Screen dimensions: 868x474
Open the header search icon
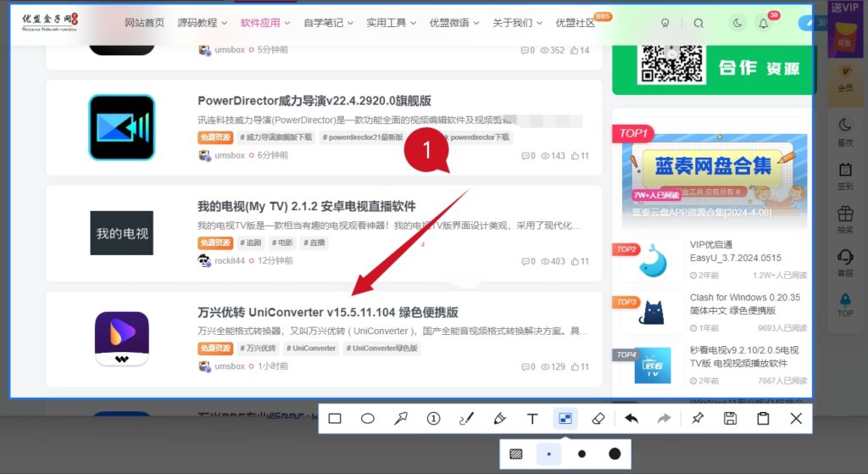tap(698, 23)
